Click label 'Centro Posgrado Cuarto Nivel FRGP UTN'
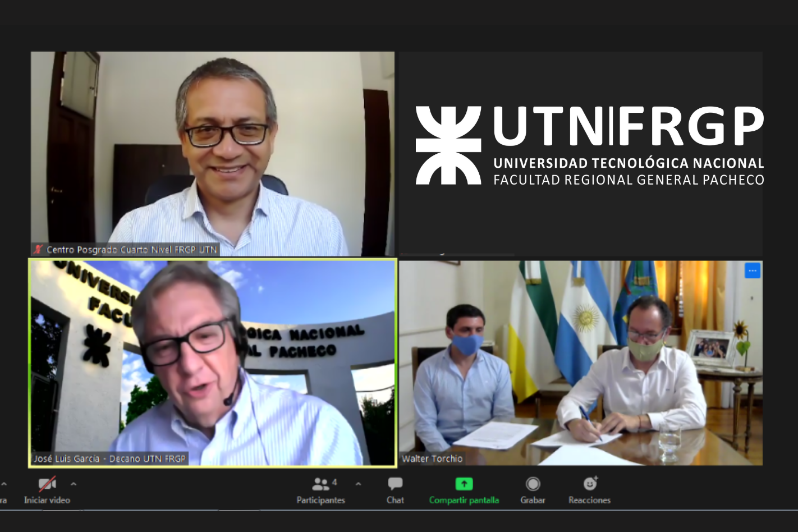The image size is (798, 532). tap(132, 250)
